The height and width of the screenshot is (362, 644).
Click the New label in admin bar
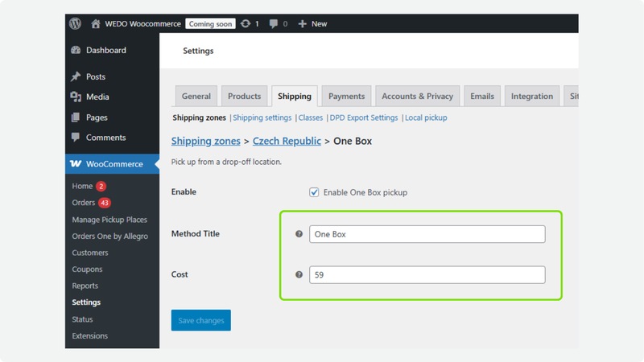pos(319,24)
